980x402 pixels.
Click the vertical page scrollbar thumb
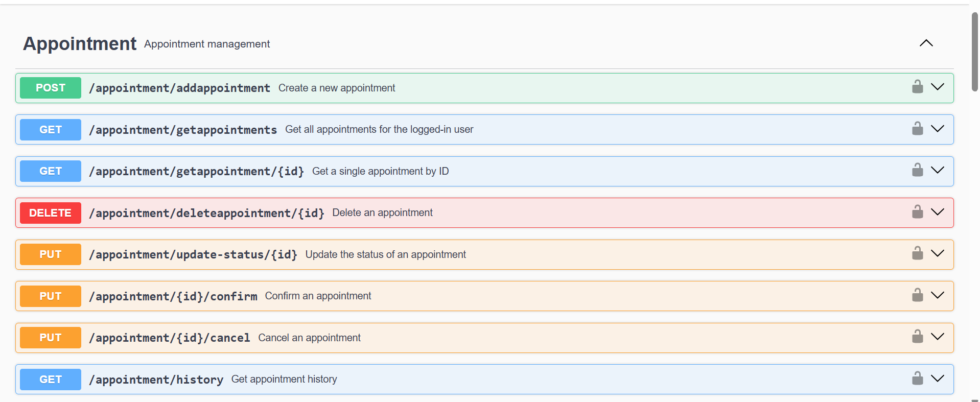pyautogui.click(x=974, y=51)
